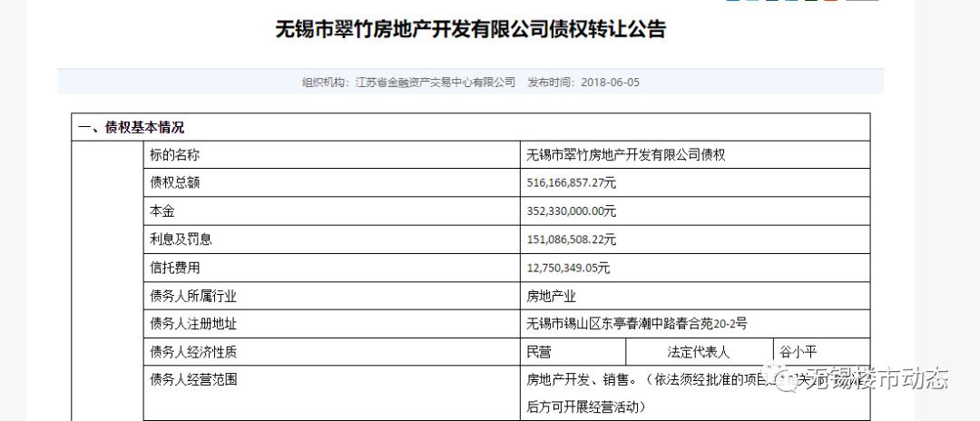Screen dimensions: 980x421
Task: Click the 房地产业 value cell
Action: pyautogui.click(x=695, y=296)
